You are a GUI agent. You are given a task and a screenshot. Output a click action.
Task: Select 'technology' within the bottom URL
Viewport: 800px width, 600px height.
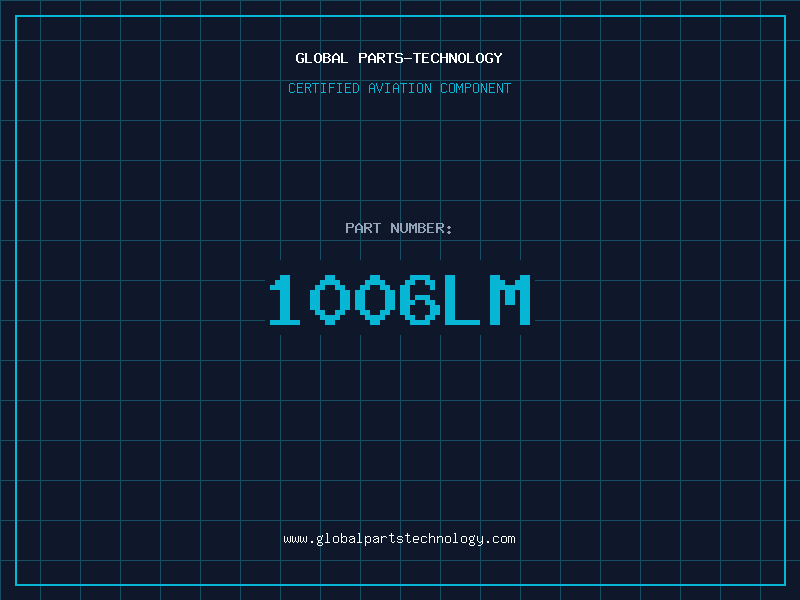pyautogui.click(x=443, y=539)
